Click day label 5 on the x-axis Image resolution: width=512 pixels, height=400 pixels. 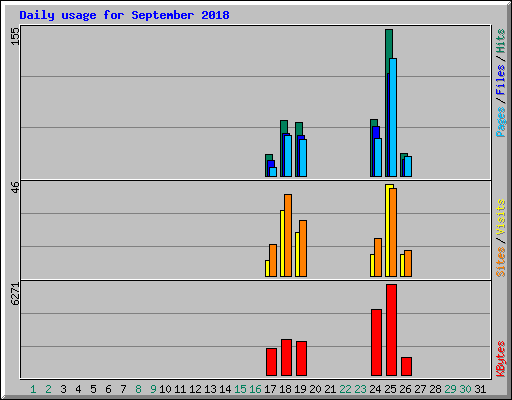point(93,389)
